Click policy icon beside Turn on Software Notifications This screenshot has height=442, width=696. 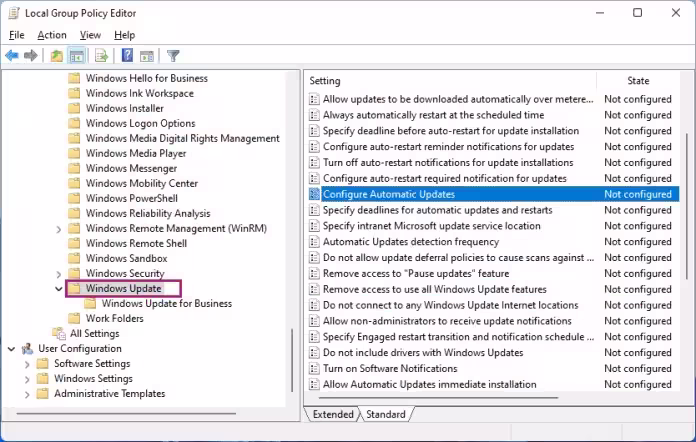click(x=314, y=368)
